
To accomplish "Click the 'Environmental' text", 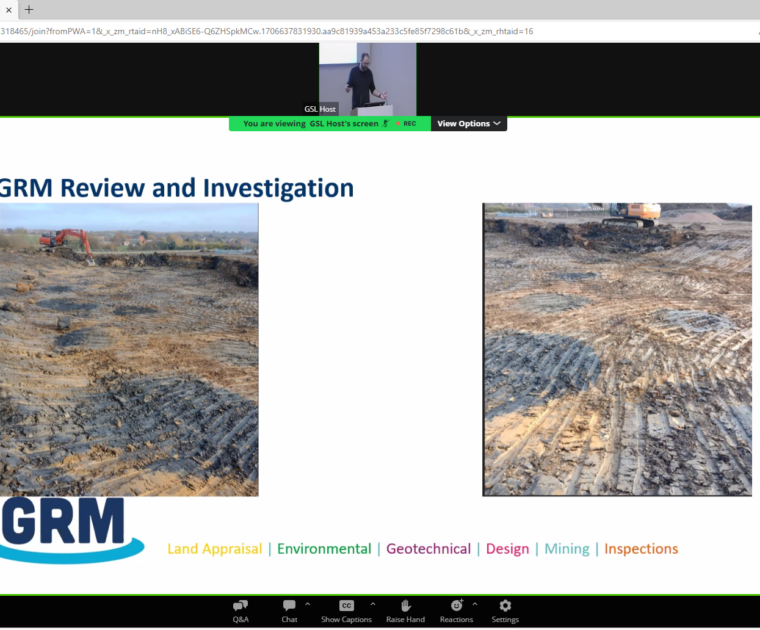I will pos(324,549).
